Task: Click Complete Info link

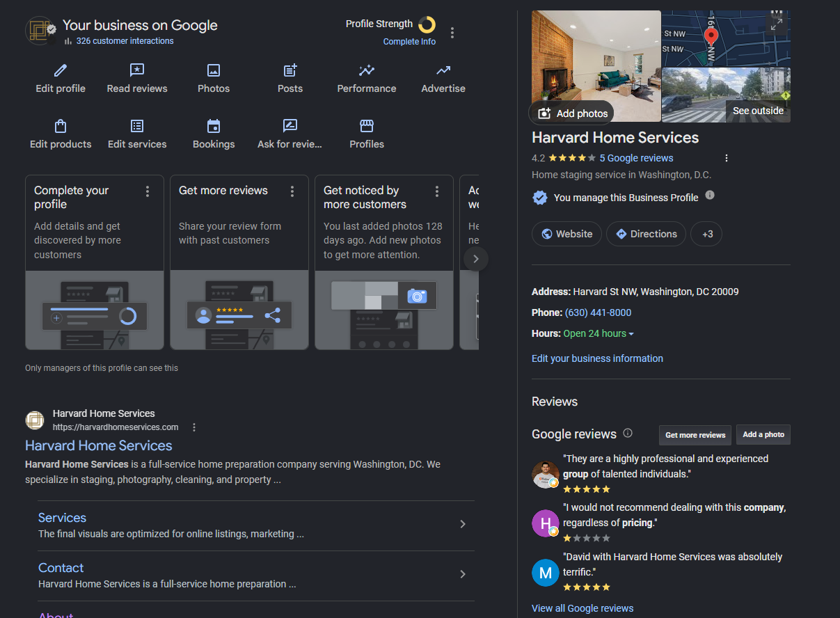Action: pyautogui.click(x=409, y=42)
